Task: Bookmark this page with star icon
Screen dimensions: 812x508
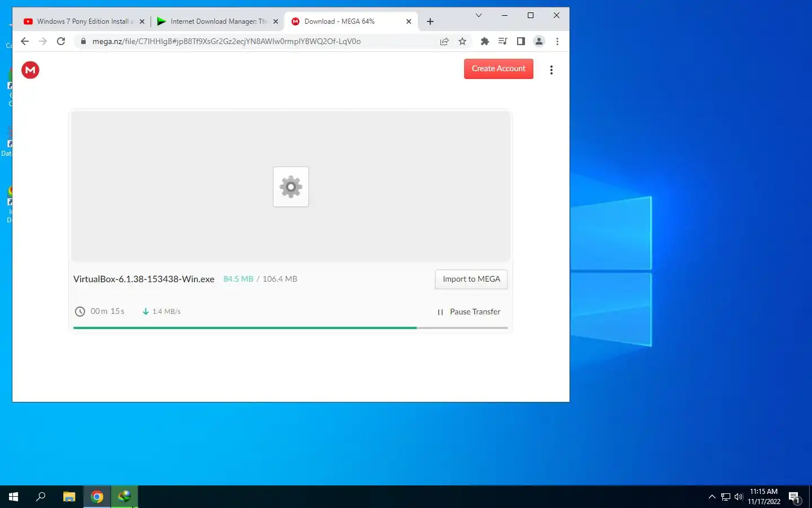Action: [462, 41]
